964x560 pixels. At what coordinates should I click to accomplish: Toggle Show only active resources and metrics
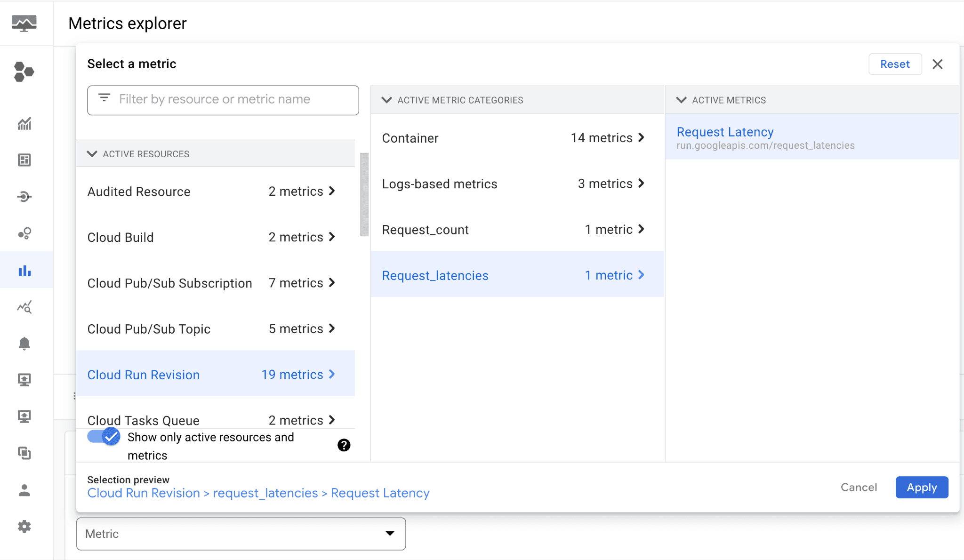coord(103,437)
